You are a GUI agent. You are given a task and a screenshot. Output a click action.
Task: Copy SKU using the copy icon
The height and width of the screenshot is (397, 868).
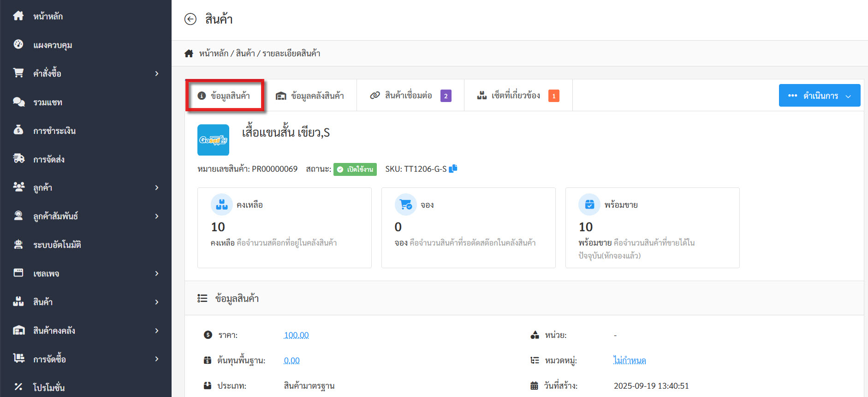tap(453, 168)
